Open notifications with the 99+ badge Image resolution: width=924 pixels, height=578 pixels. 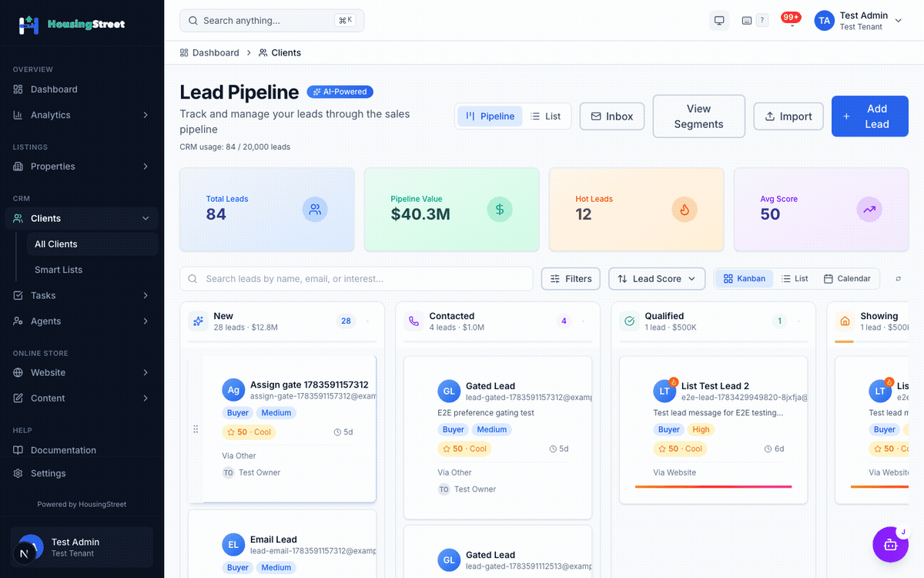(x=791, y=19)
